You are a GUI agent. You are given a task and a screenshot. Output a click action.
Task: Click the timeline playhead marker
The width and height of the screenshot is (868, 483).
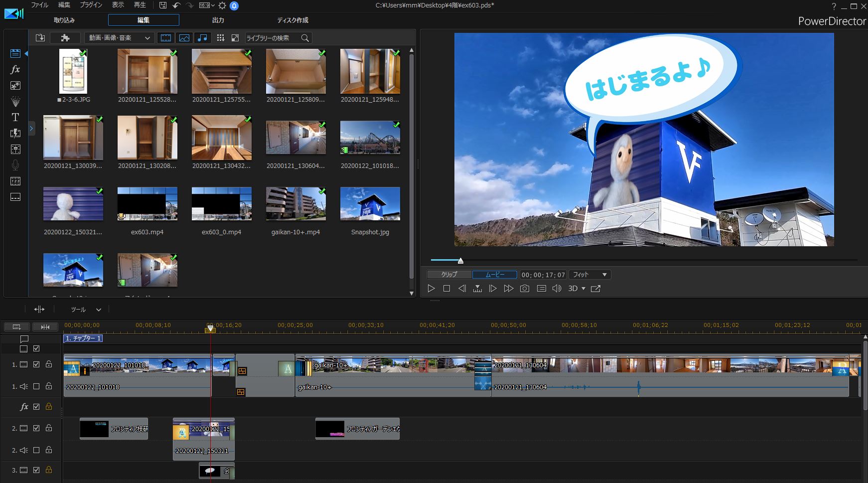tap(210, 328)
